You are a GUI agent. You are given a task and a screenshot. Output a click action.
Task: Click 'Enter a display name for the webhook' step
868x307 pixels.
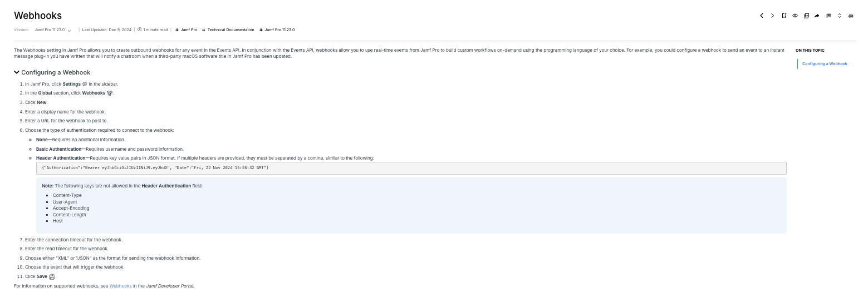coord(65,112)
